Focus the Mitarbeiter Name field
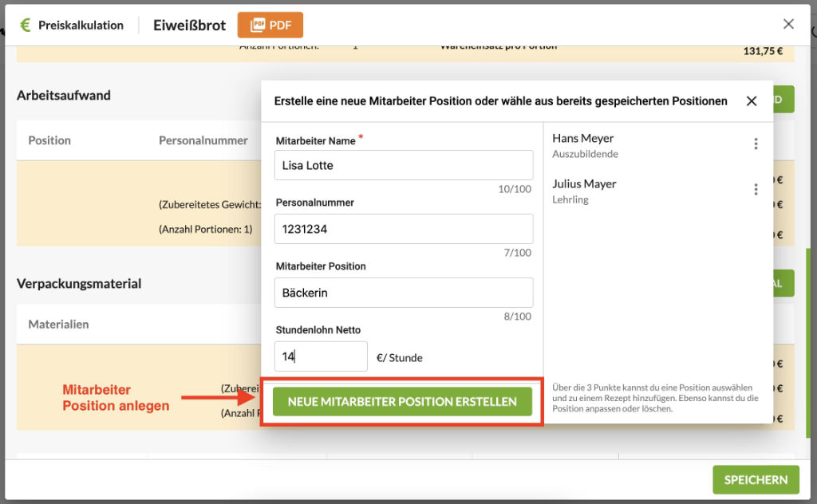This screenshot has height=504, width=817. [403, 165]
